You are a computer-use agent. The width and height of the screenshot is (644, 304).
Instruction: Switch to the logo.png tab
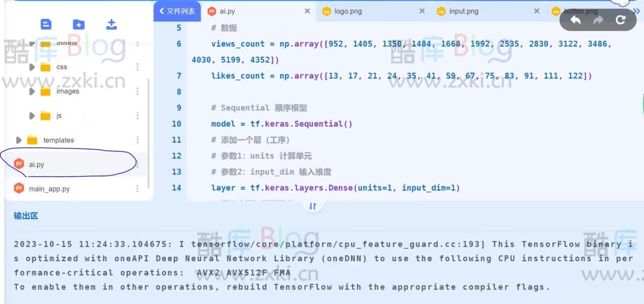point(348,11)
